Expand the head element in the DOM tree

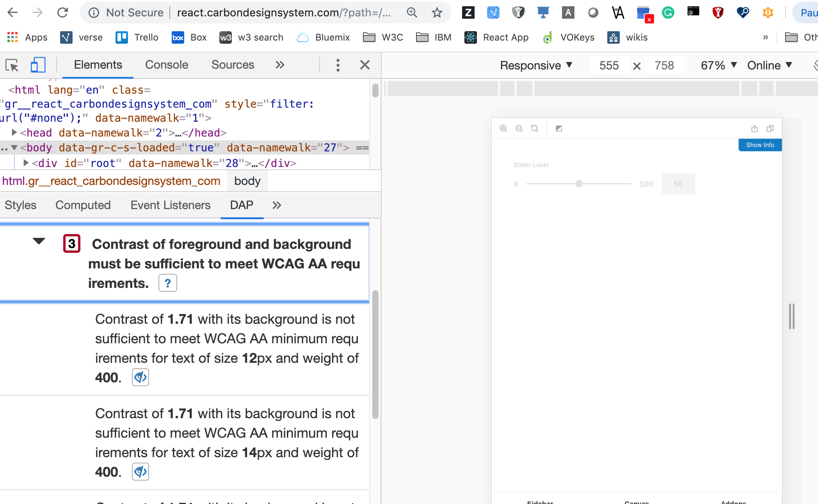14,133
